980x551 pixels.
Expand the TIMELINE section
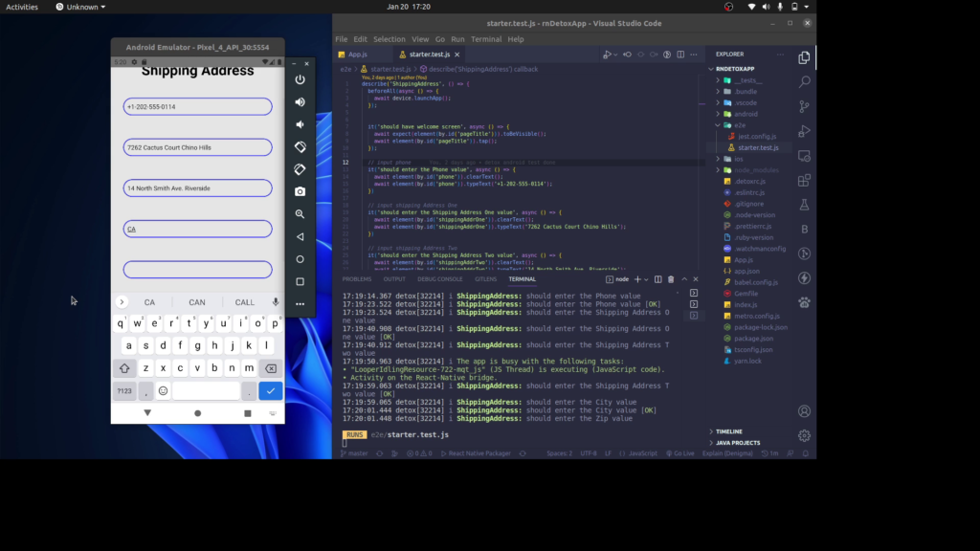pos(728,431)
